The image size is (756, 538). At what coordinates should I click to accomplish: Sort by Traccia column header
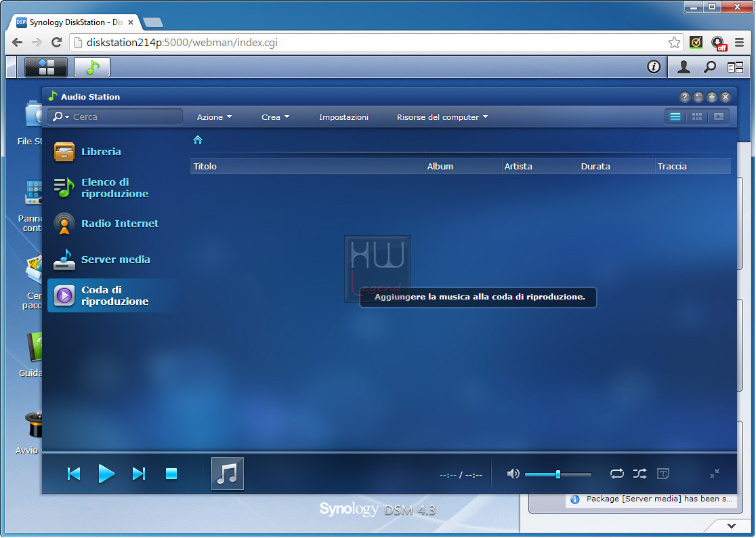point(693,166)
